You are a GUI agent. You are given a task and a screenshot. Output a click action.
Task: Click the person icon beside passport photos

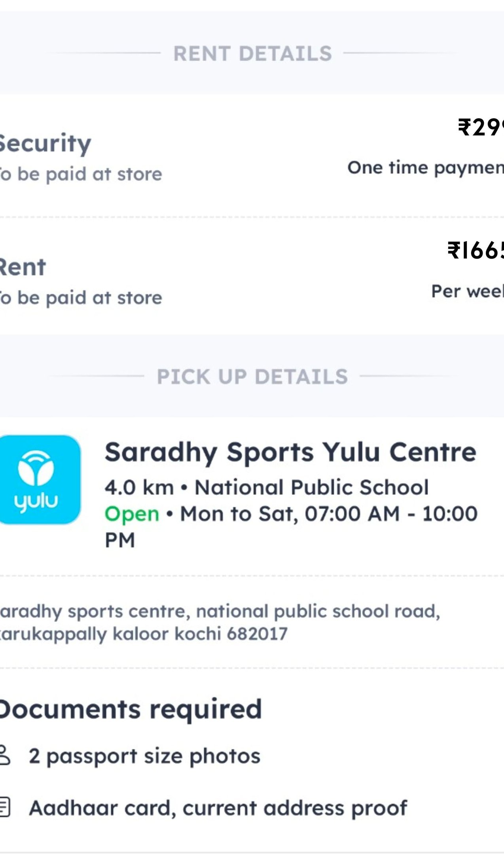click(x=5, y=755)
